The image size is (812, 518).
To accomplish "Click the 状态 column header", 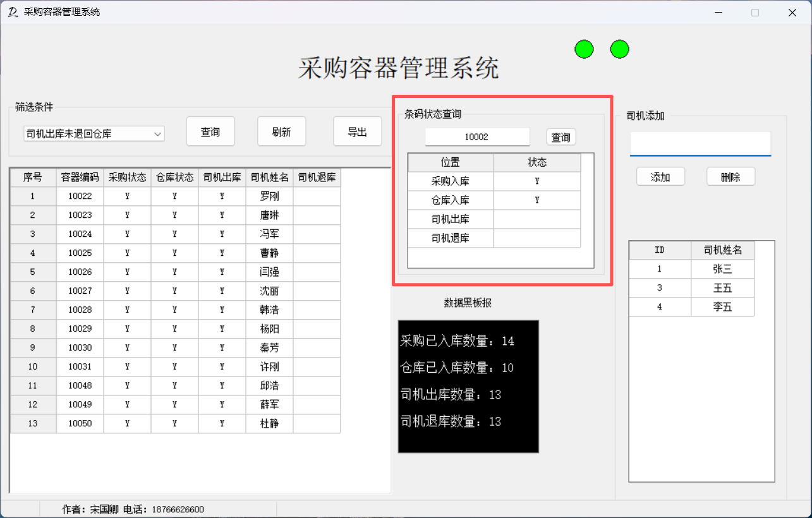I will tap(537, 162).
